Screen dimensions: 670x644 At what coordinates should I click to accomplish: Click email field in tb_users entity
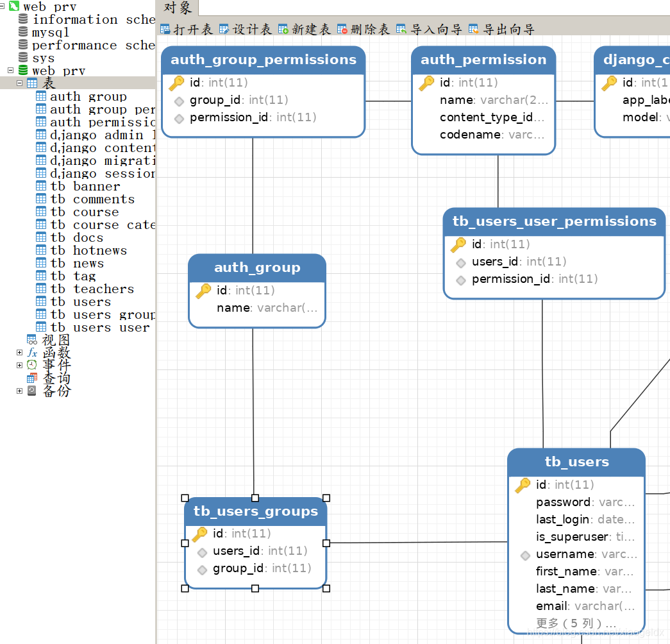click(x=585, y=606)
